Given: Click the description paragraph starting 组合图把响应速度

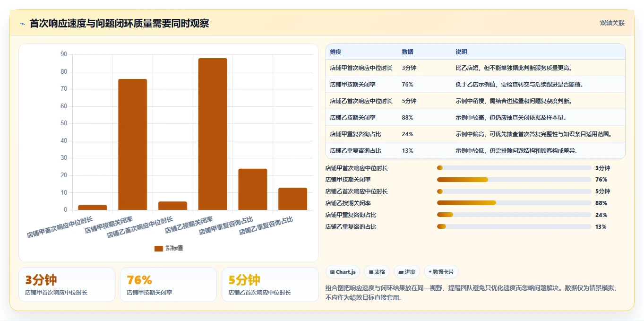Looking at the screenshot, I should point(472,293).
